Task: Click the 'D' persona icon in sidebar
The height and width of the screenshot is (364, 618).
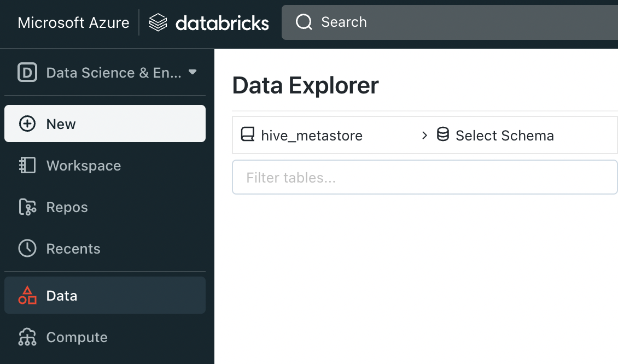Action: pos(27,73)
